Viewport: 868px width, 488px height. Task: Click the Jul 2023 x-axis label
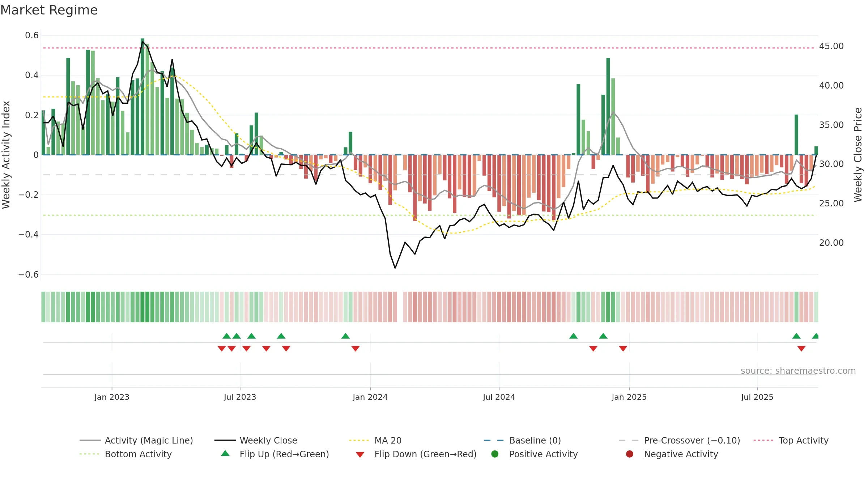click(240, 397)
